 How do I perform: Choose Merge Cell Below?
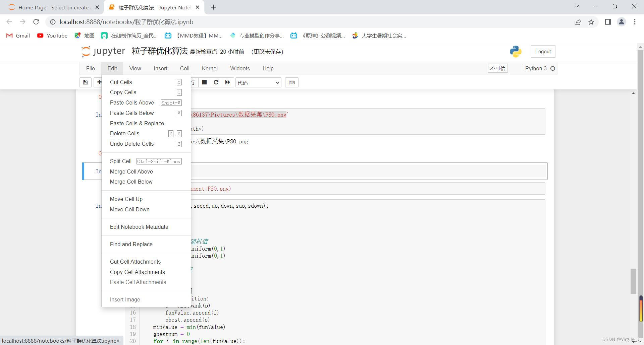[x=146, y=182]
